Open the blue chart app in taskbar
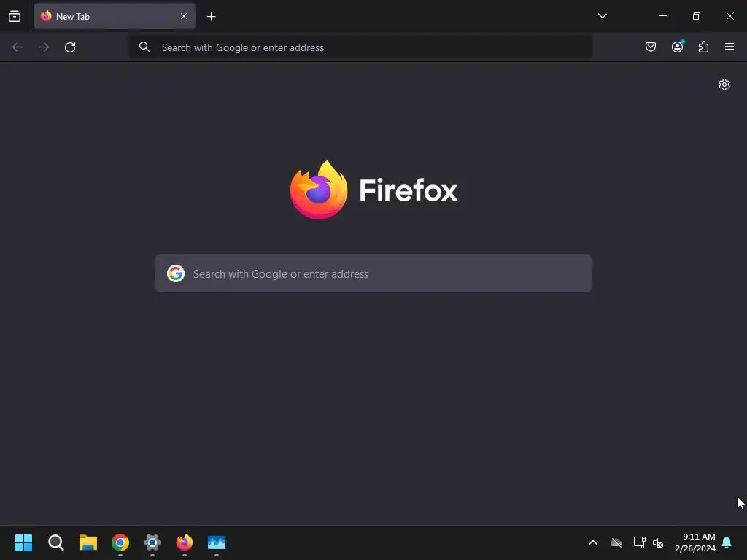This screenshot has width=747, height=560. tap(217, 542)
